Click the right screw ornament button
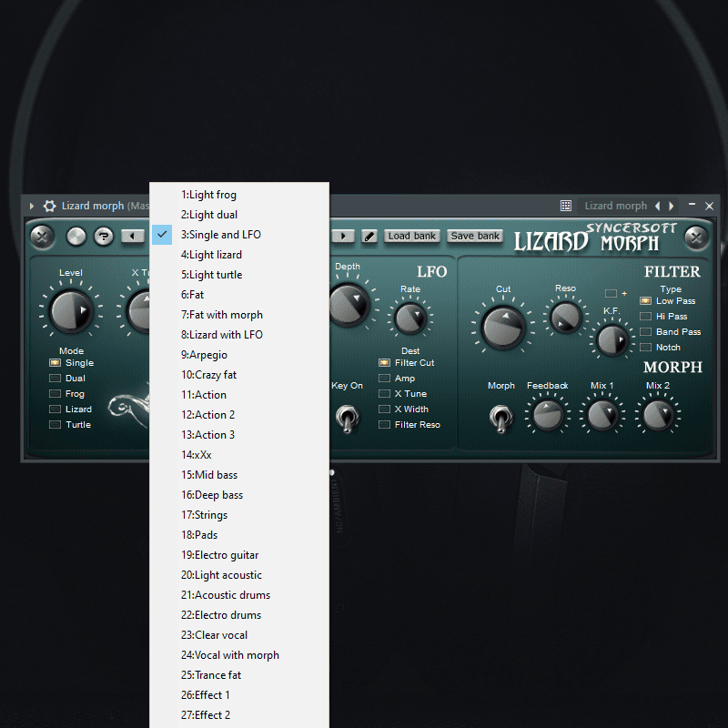Screen dimensions: 728x728 (x=696, y=238)
